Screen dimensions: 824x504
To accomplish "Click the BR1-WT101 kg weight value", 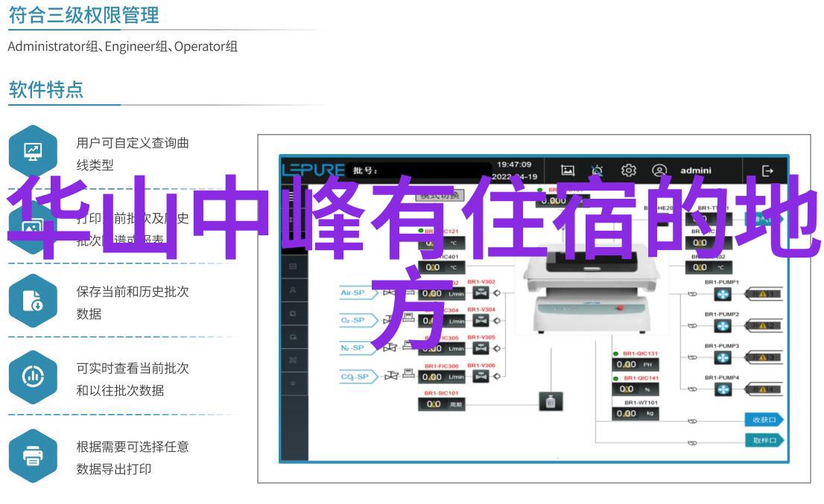I will (630, 413).
